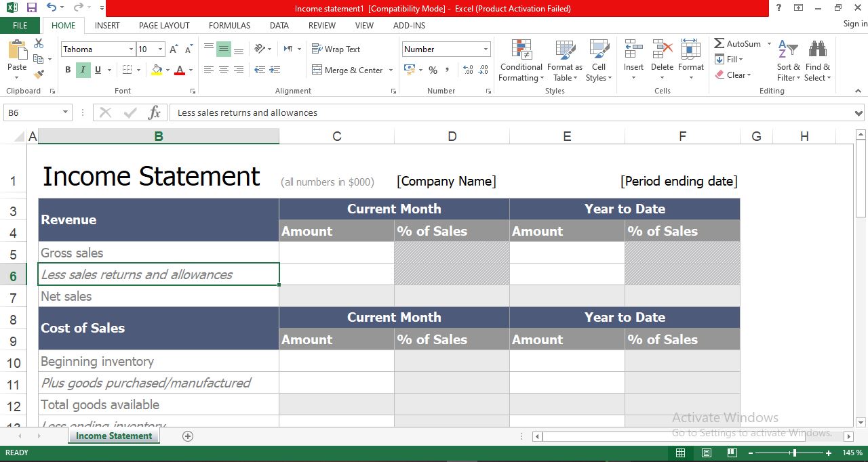Expand the Name Box dropdown arrow
Image resolution: width=868 pixels, height=462 pixels.
click(66, 112)
